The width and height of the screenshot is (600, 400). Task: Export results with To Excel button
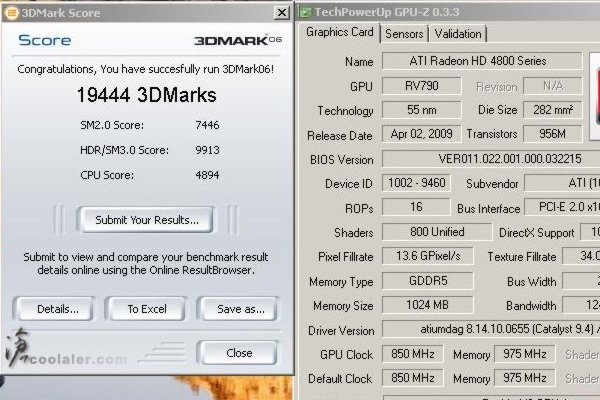tap(147, 309)
